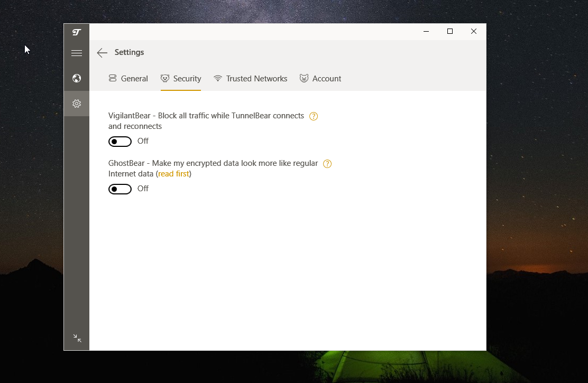Click the Settings page title
Screen dimensions: 588x383
click(x=130, y=52)
